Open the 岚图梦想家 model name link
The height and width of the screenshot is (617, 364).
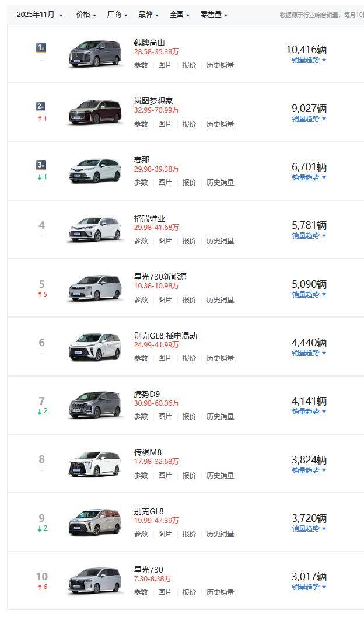coord(153,101)
